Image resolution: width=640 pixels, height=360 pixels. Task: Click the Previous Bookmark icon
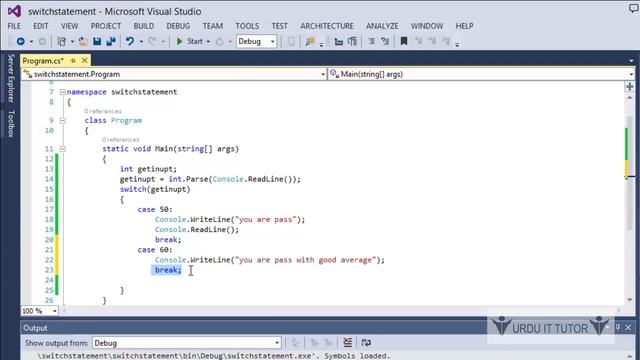click(418, 41)
